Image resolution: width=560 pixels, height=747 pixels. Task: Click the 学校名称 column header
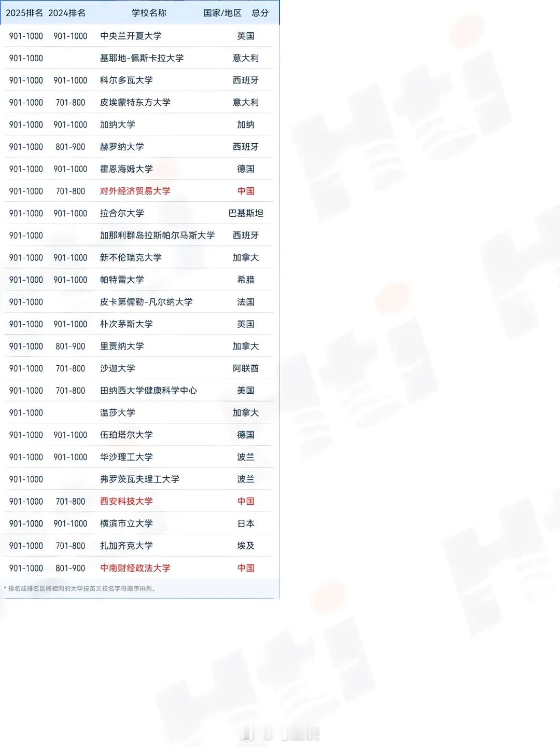[x=149, y=13]
